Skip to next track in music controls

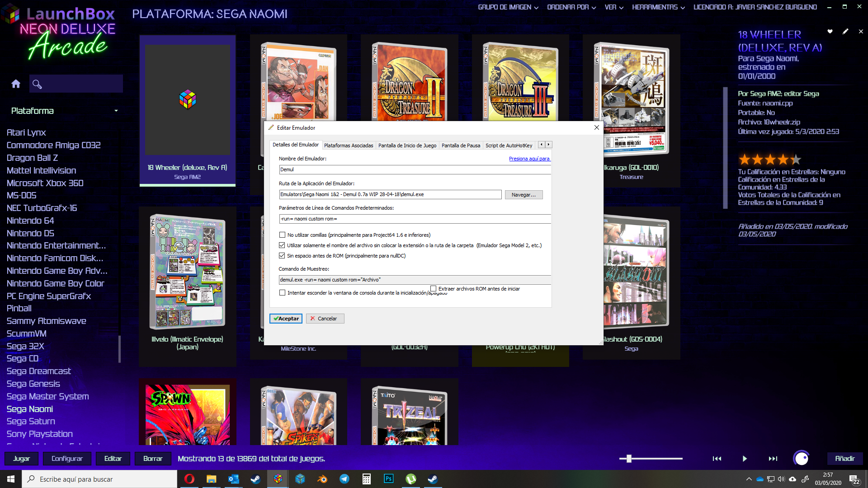(773, 459)
